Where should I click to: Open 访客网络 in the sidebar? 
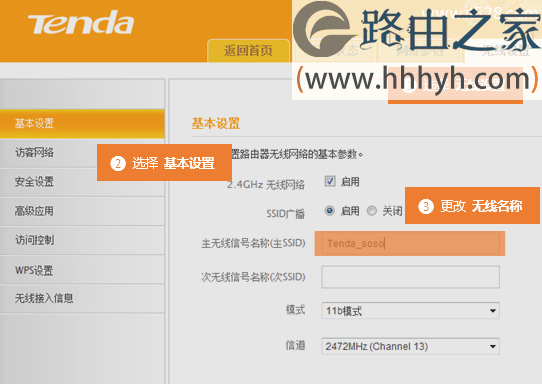pos(82,152)
